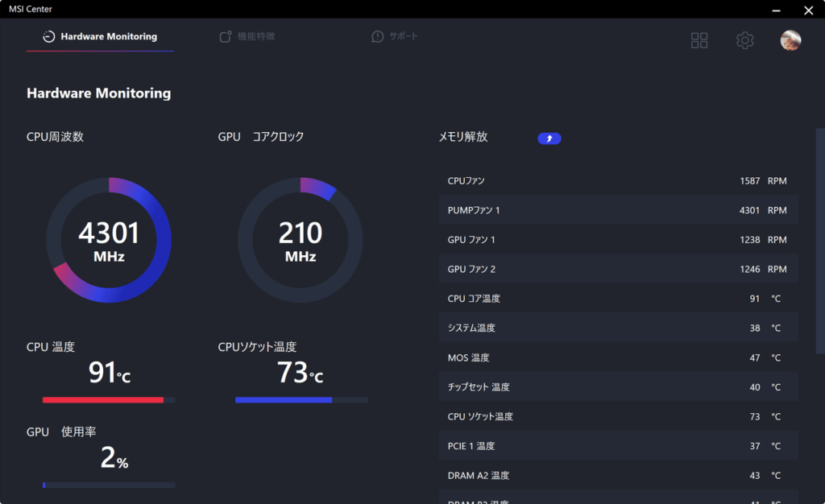Click the Hardware Monitoring gauge tab icon

[x=49, y=37]
